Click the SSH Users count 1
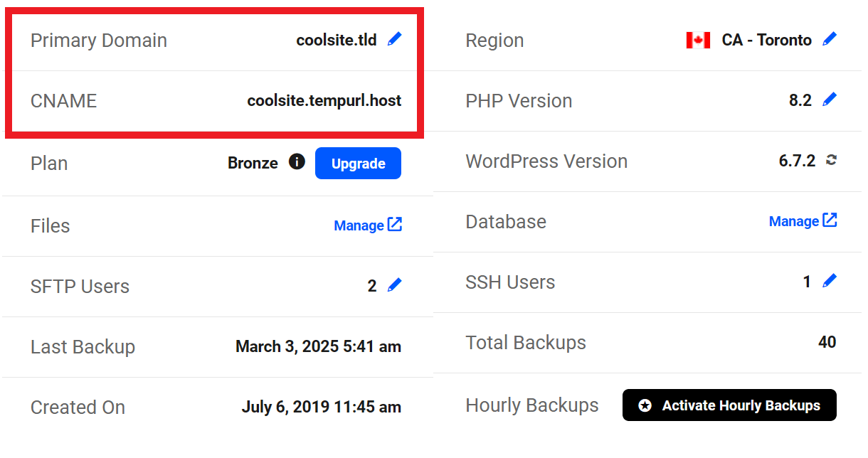This screenshot has width=868, height=458. point(807,282)
